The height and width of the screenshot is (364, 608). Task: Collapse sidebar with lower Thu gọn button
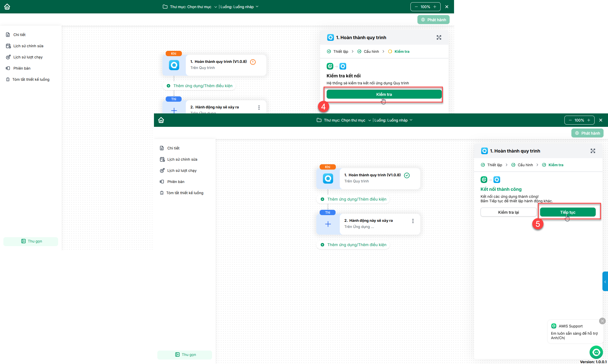coord(185,355)
